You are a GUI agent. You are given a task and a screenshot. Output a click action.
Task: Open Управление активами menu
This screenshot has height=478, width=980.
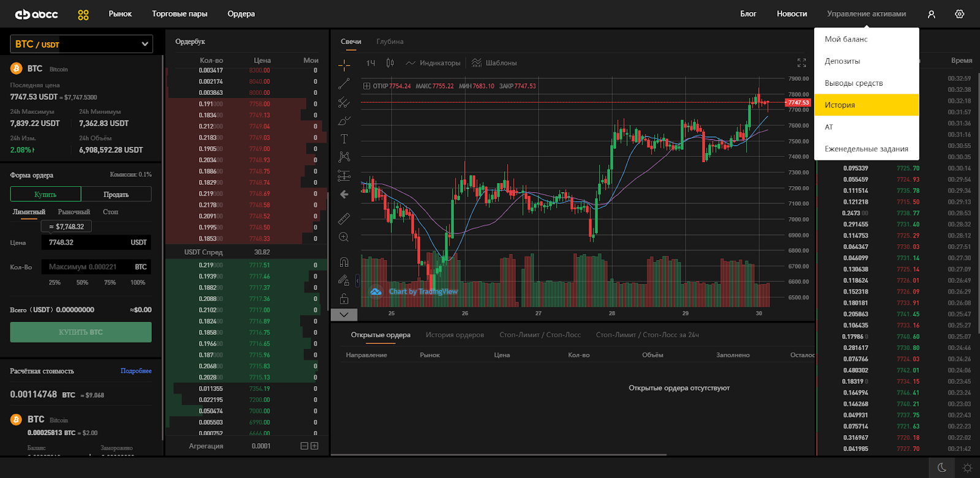tap(866, 14)
